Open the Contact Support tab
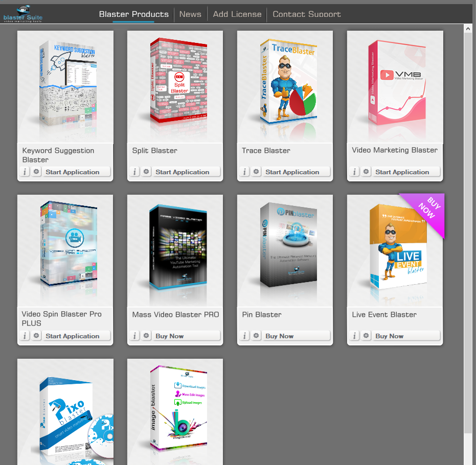 (306, 14)
